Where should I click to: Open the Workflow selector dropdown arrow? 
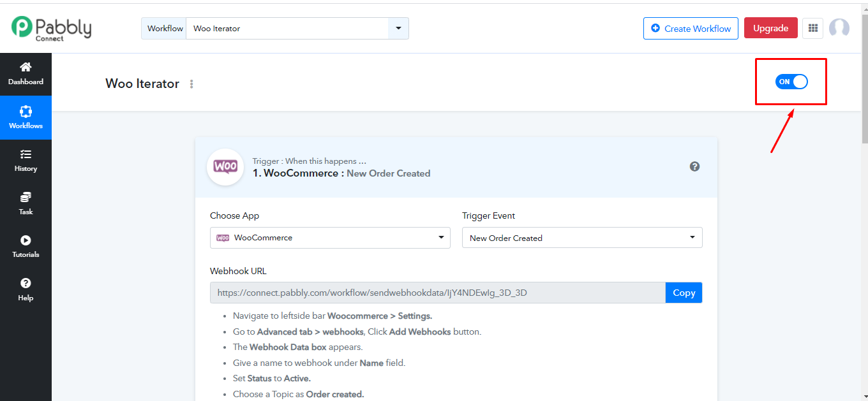(x=398, y=28)
